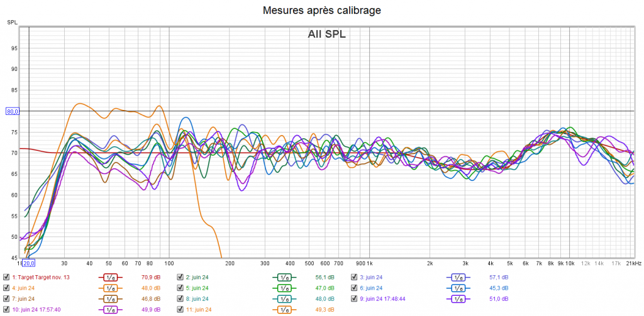Uncheck the Target nov. 13 trace checkbox
This screenshot has width=644, height=316.
(6, 277)
